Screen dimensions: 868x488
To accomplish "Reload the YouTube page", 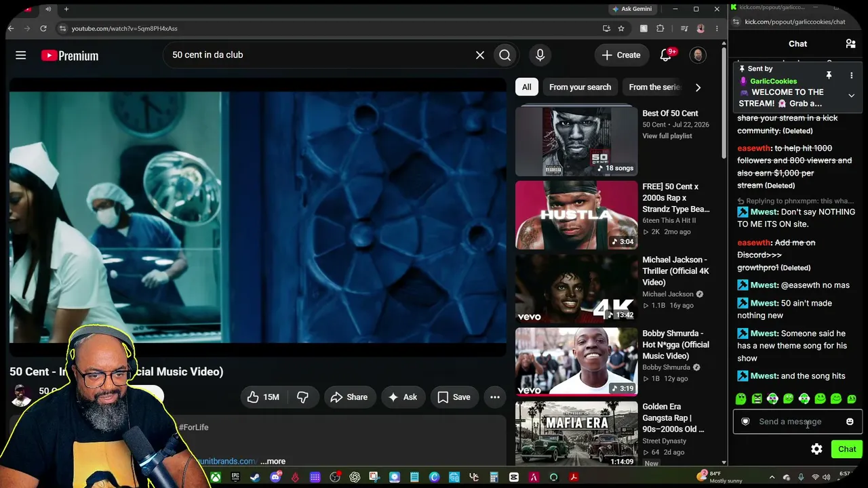I will pos(43,28).
